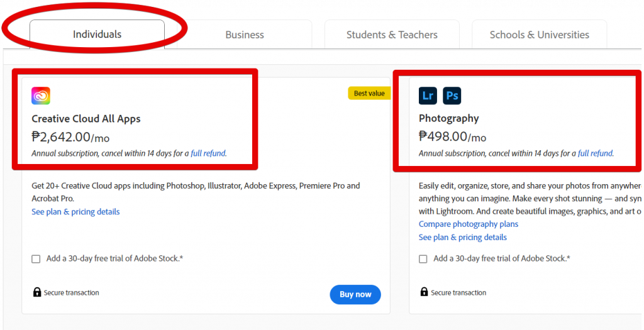644x330 pixels.
Task: Open full refund link under Photography plan
Action: point(595,153)
